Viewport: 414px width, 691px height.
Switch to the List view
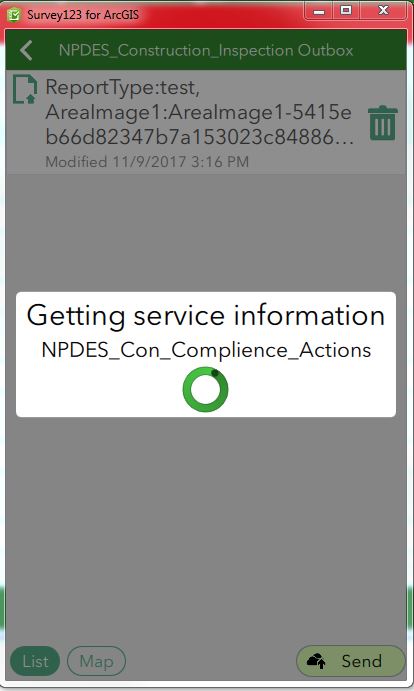click(35, 661)
